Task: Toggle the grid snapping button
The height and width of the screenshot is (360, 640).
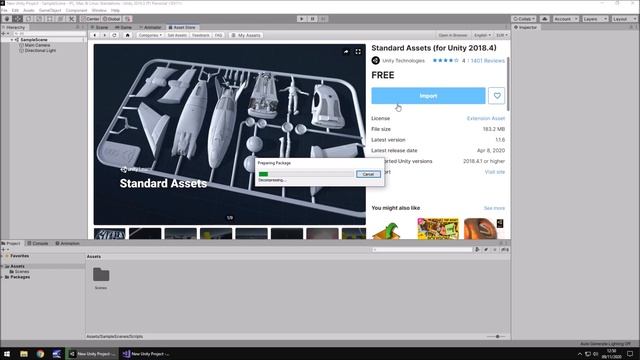Action: click(x=128, y=19)
